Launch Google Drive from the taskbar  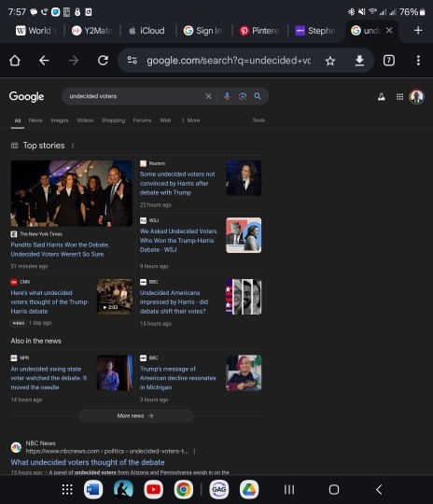[249, 490]
